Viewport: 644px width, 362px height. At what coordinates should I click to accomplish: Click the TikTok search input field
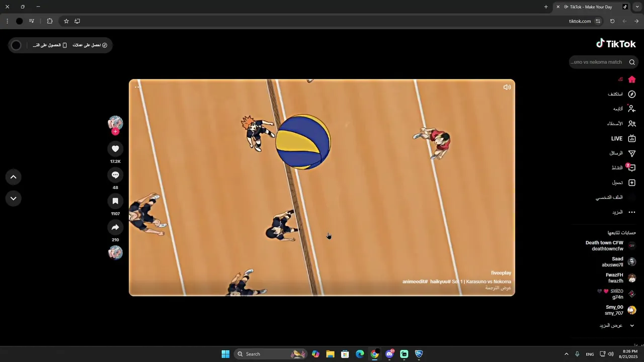click(598, 62)
